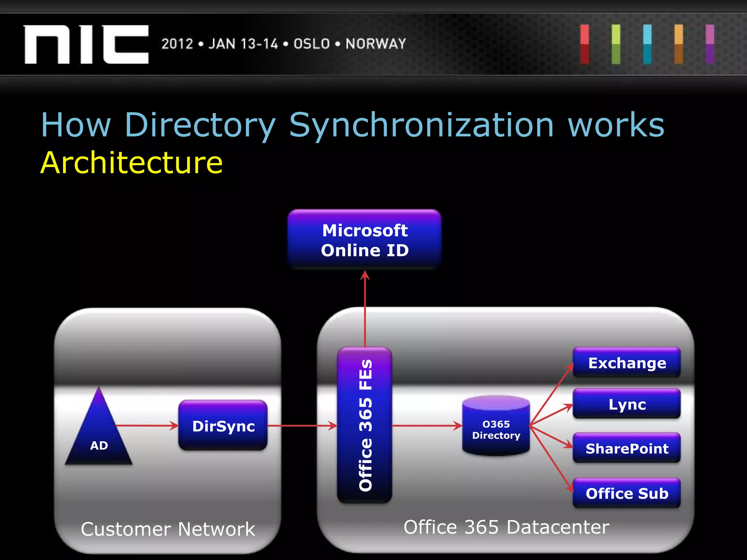Click the DirSync box
747x560 pixels.
[223, 425]
